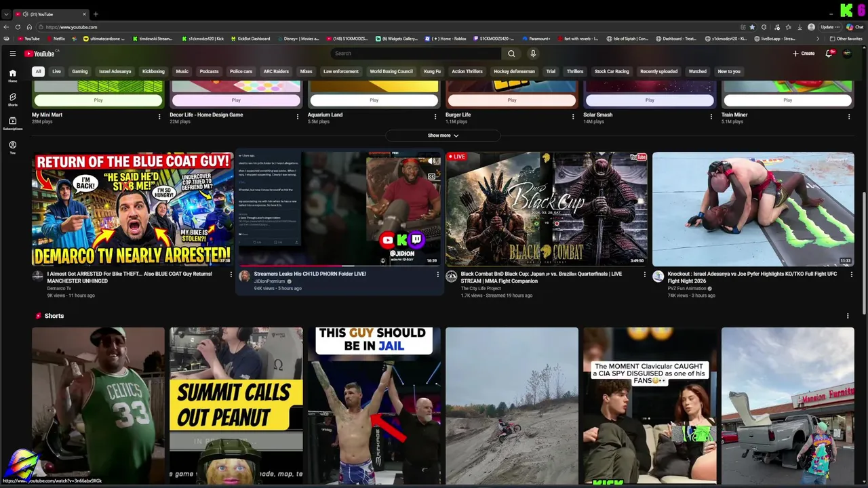868x488 pixels.
Task: Click the YouTube search input field
Action: [x=416, y=54]
